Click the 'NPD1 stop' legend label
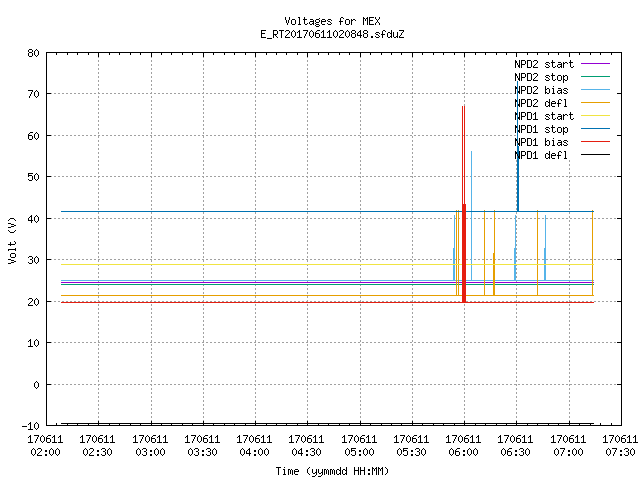 pos(541,129)
